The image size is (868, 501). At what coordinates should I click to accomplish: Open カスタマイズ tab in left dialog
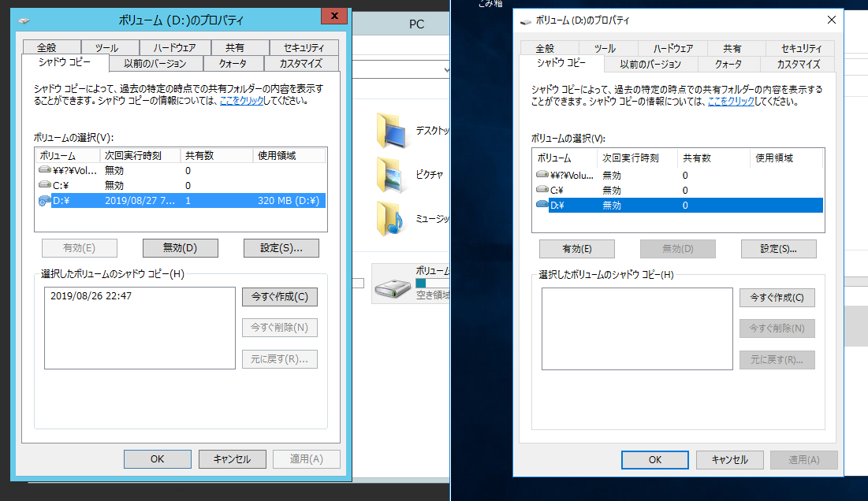click(301, 64)
